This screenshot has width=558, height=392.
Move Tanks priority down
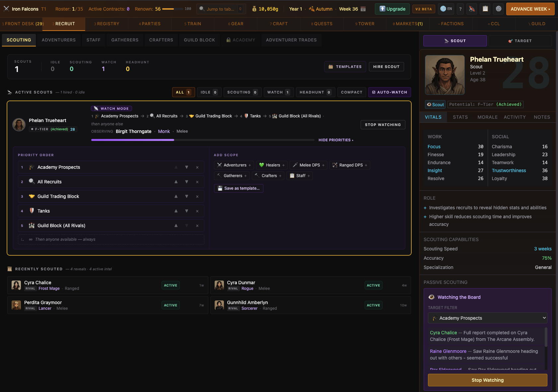click(186, 211)
